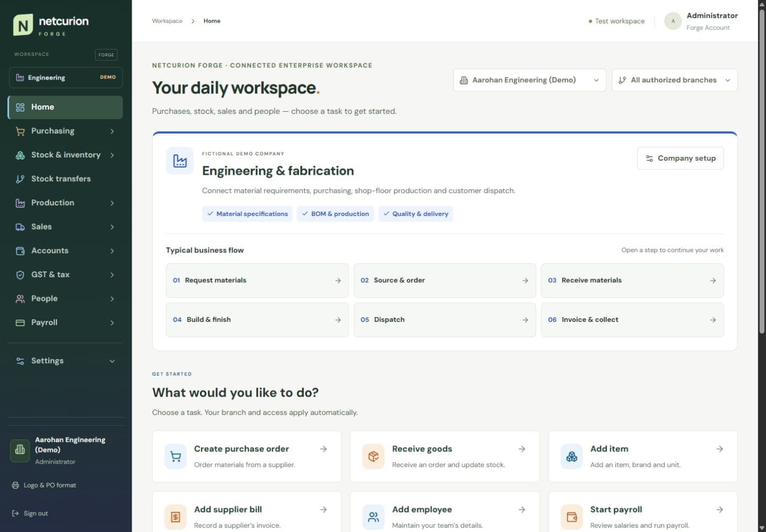Click the Settings sliders icon in sidebar
766x532 pixels.
click(x=20, y=361)
